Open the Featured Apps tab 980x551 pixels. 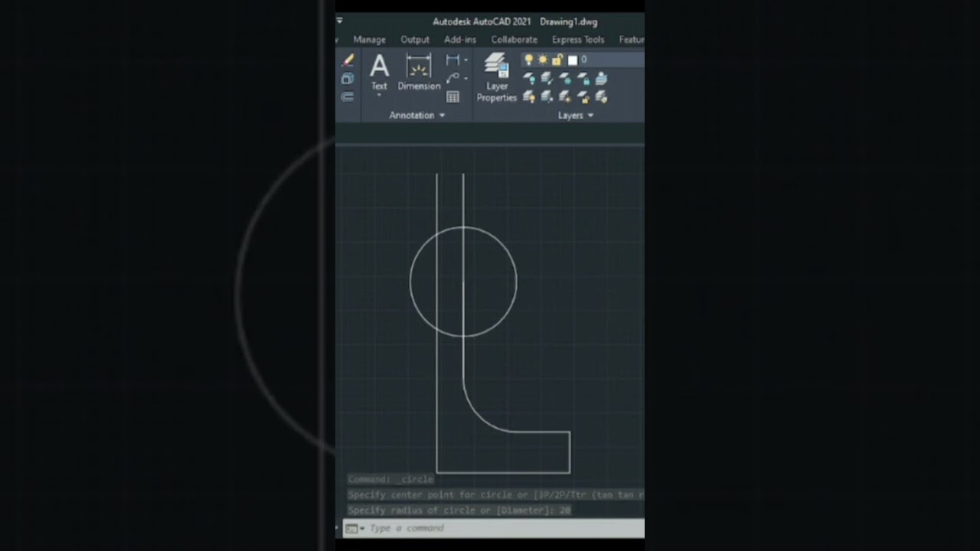point(632,40)
